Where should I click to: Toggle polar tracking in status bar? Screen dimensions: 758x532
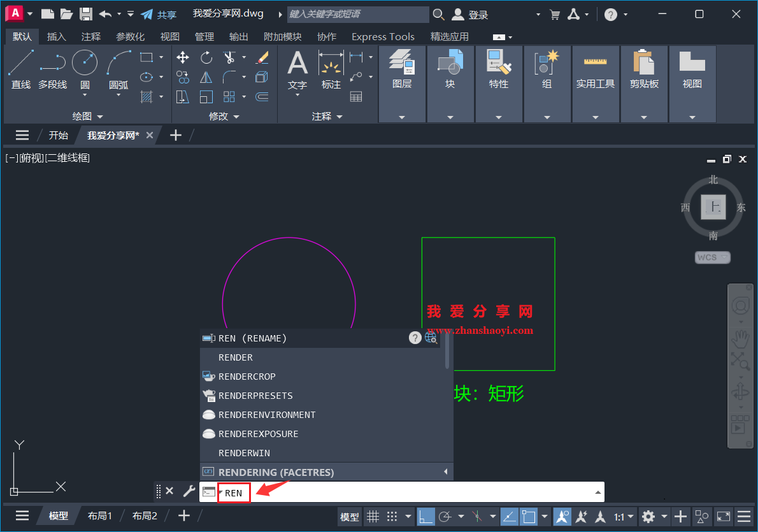pos(445,517)
